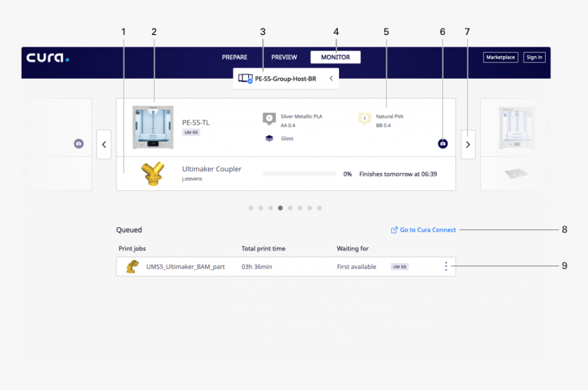Screen dimensions: 588x390
Task: Click the j.stevens job owner name
Action: click(x=192, y=179)
